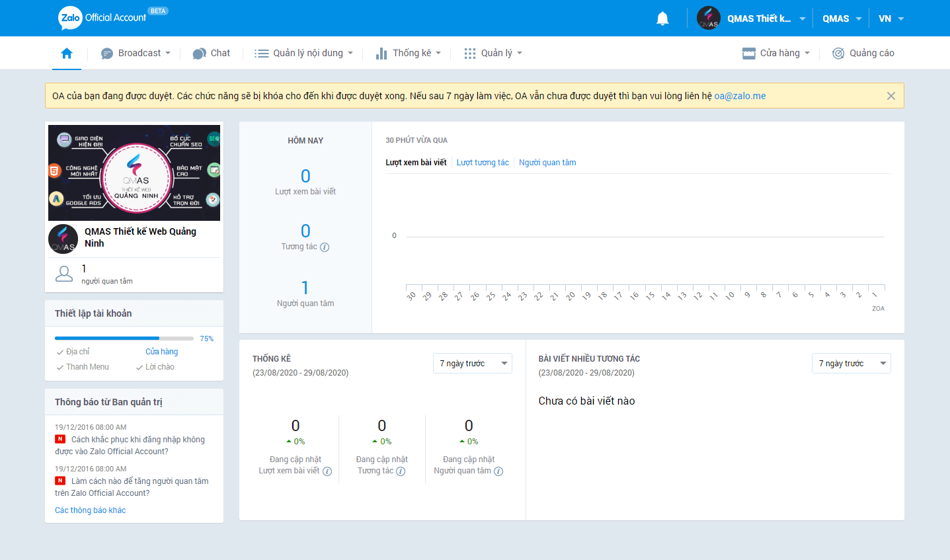Screen dimensions: 950x560
Task: Open Bài viết nhiều tương tác period dropdown
Action: tap(851, 364)
